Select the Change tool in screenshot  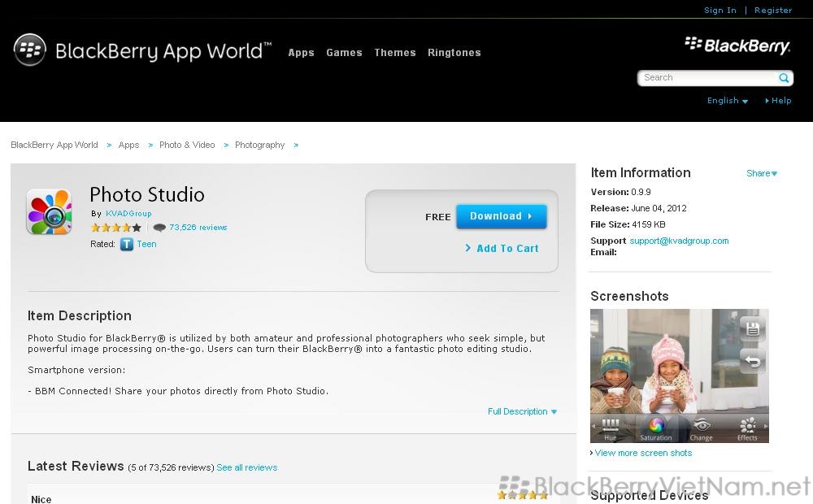point(701,429)
